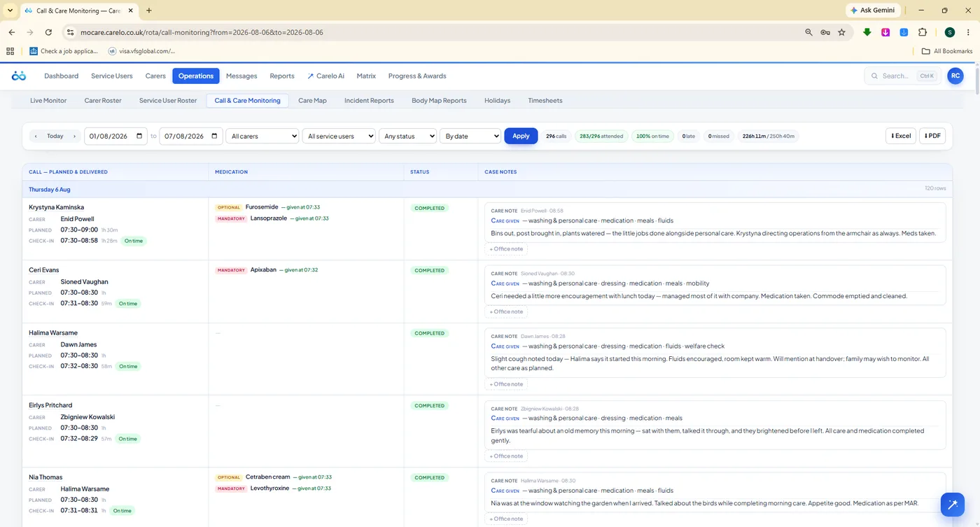Add office note to Krystyna Kaminska's call
The image size is (980, 527).
pyautogui.click(x=506, y=248)
